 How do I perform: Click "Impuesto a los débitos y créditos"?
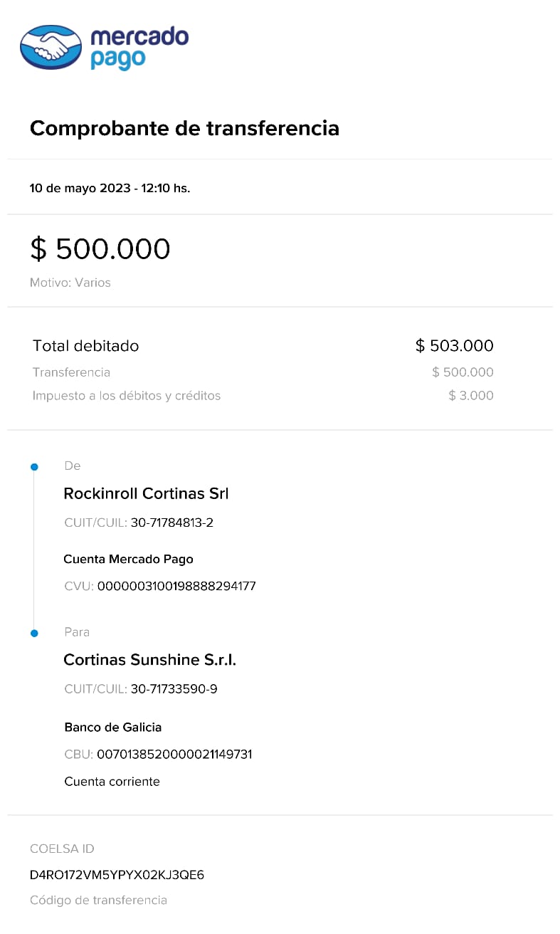127,396
